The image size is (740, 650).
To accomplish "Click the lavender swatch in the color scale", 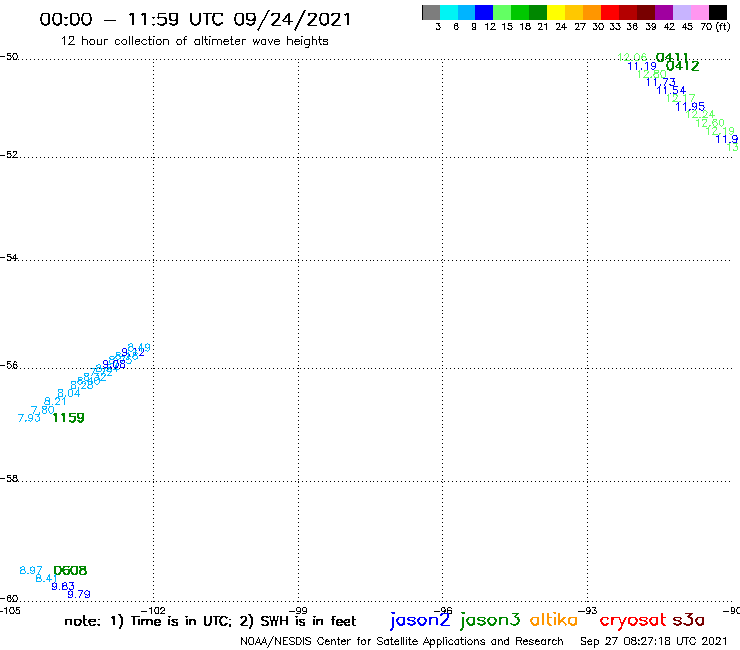I will click(682, 12).
